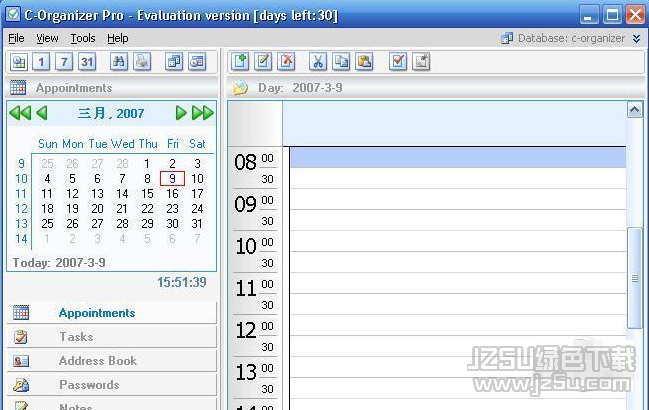Image resolution: width=649 pixels, height=410 pixels.
Task: Click the Appointments section calendar icon
Action: point(21,313)
